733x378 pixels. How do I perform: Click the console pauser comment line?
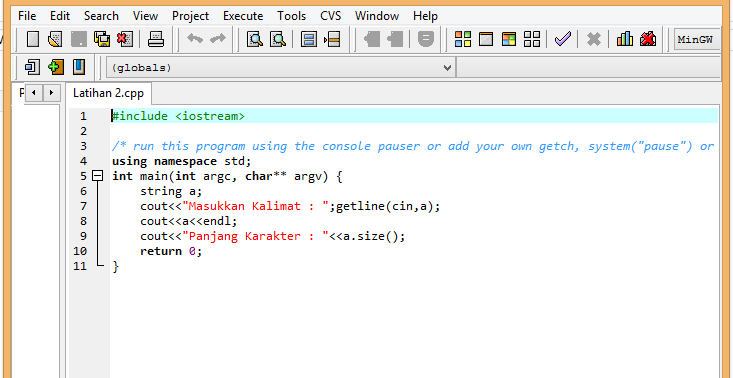[x=413, y=146]
